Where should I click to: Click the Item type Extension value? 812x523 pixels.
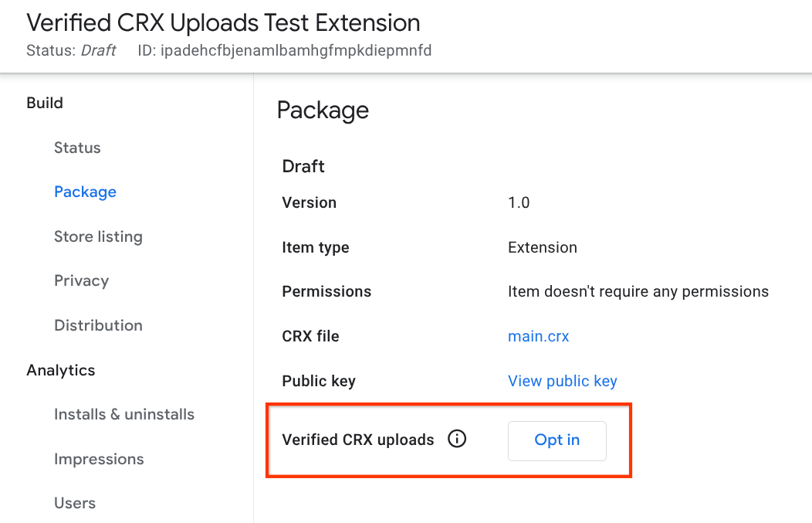[x=543, y=247]
